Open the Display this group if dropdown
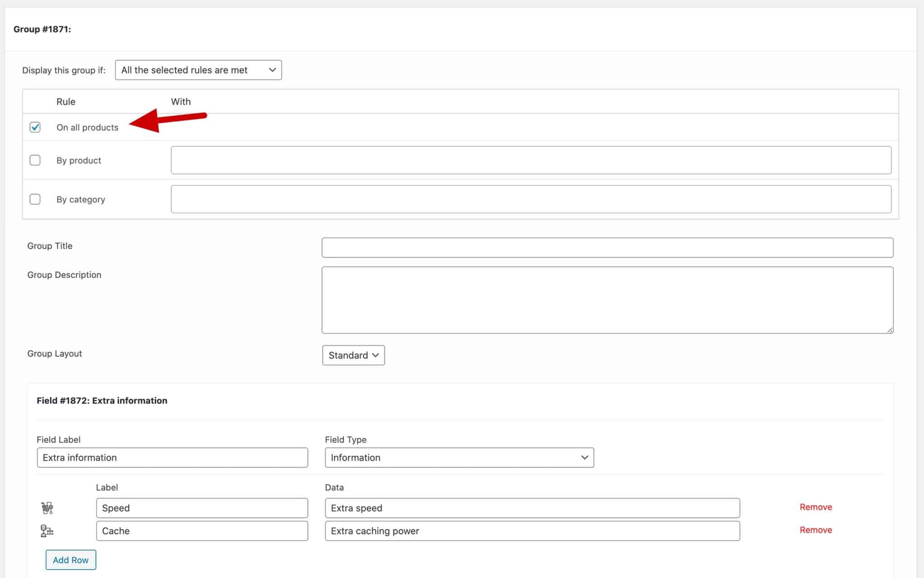The image size is (924, 578). click(198, 70)
